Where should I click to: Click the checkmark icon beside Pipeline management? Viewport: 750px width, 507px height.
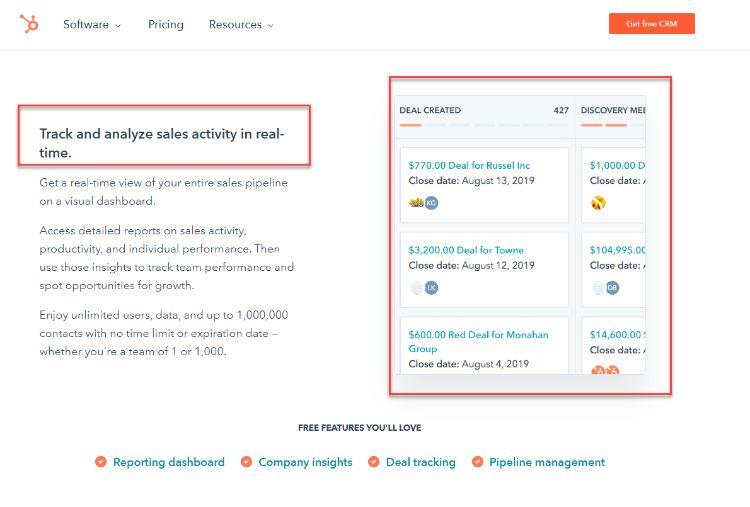[x=477, y=462]
